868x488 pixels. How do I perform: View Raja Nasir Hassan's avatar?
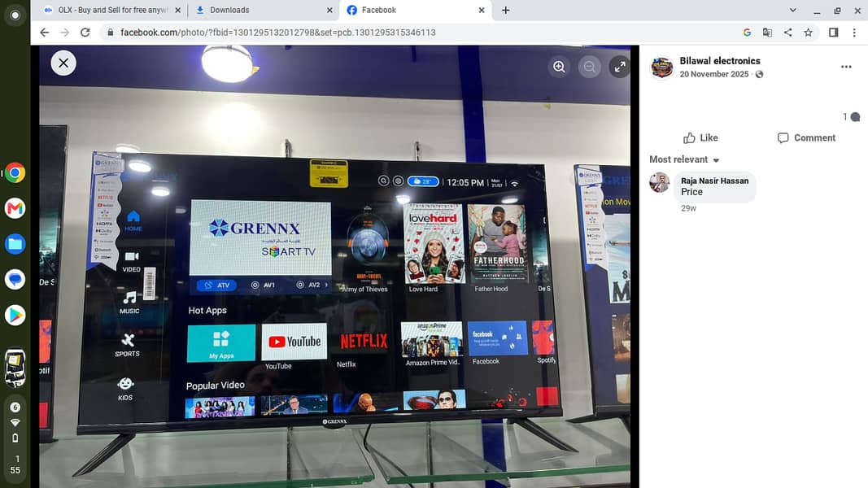tap(659, 182)
